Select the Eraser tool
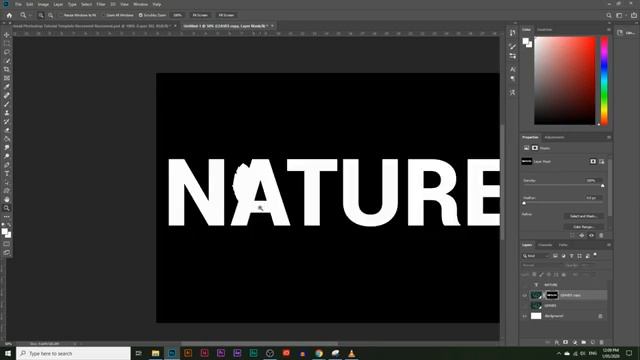Image resolution: width=640 pixels, height=360 pixels. pos(7,130)
